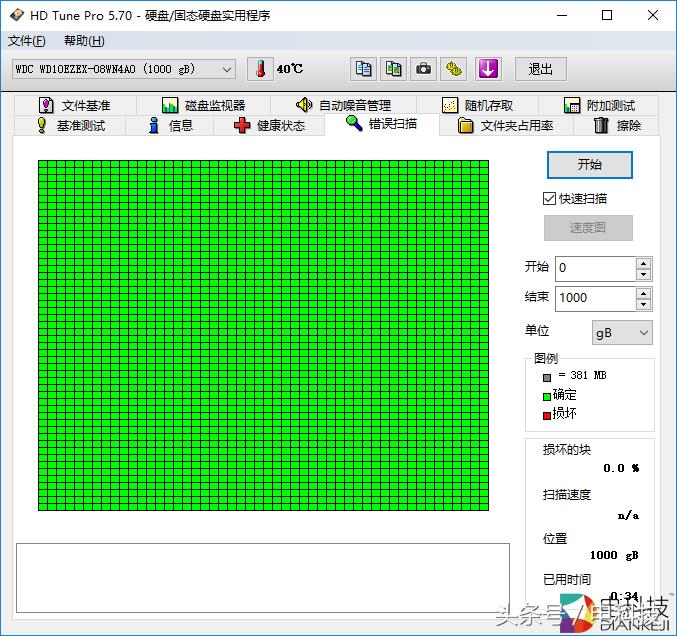Open the 自动噪音管理 tab
The image size is (677, 636).
[x=344, y=105]
